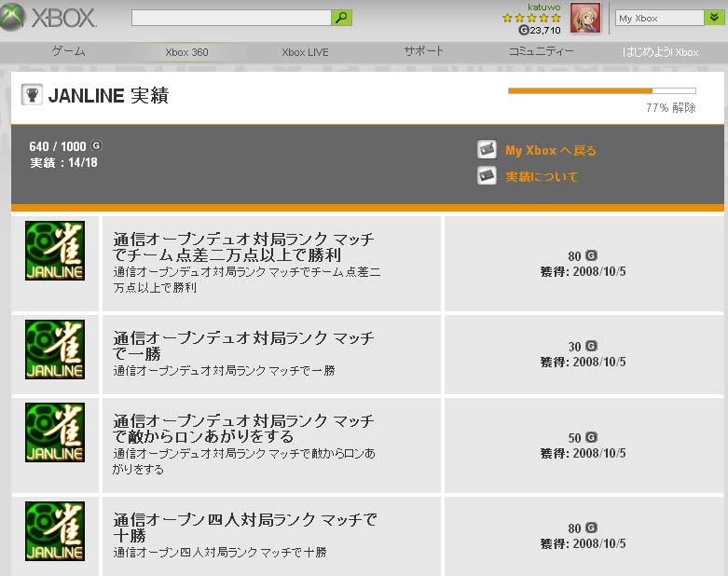The height and width of the screenshot is (576, 728).
Task: Click the JANLINE tile for チーム点差二万点以上で勝利
Action: click(x=55, y=251)
